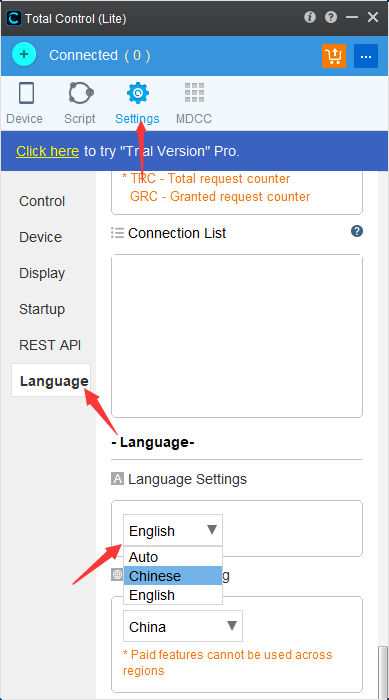Minimize the Total Control window
Screen dimensions: 389x700
(x=352, y=17)
